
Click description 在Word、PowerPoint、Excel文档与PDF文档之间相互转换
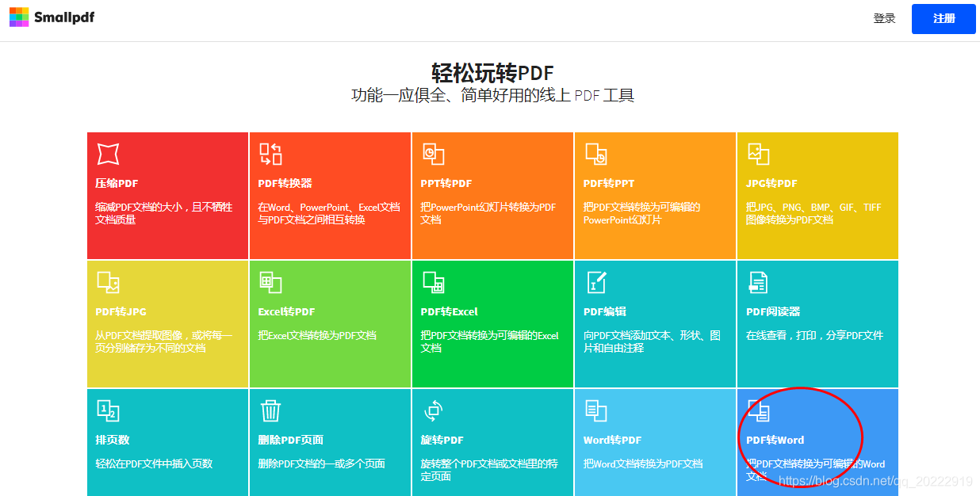tap(329, 213)
